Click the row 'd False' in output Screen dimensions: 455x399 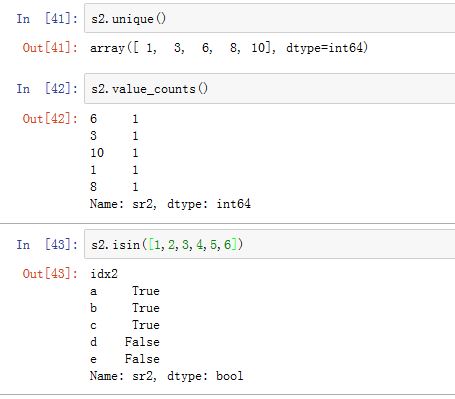[125, 342]
